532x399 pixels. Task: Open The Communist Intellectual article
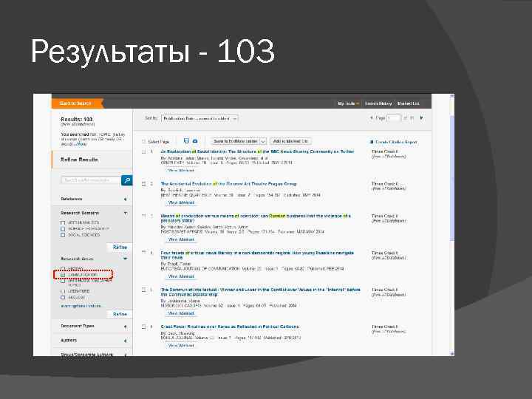260,292
